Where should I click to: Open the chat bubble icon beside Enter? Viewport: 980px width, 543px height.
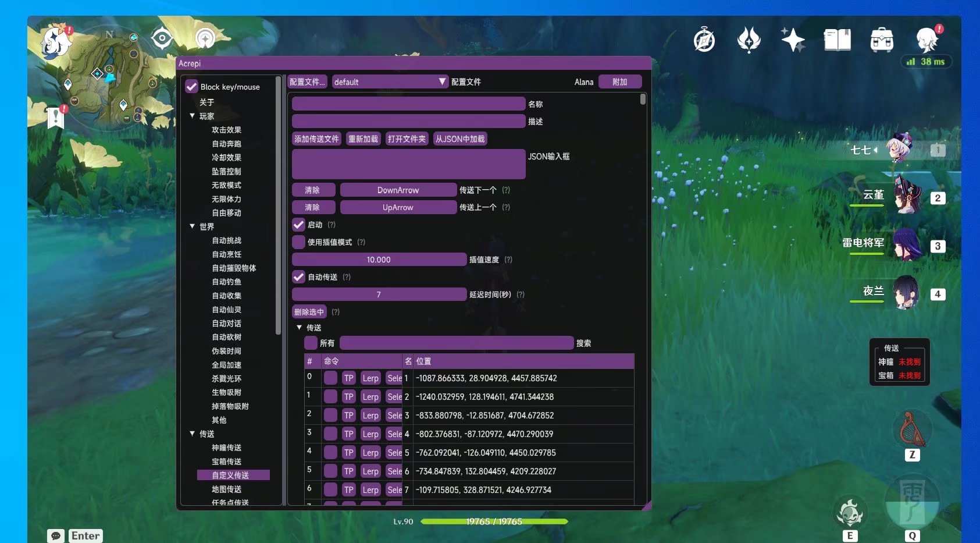tap(56, 535)
